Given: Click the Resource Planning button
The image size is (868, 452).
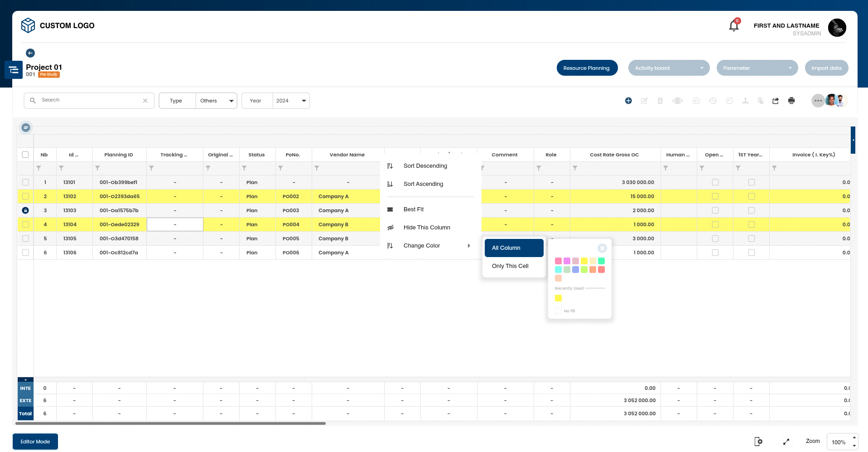Looking at the screenshot, I should pos(587,68).
